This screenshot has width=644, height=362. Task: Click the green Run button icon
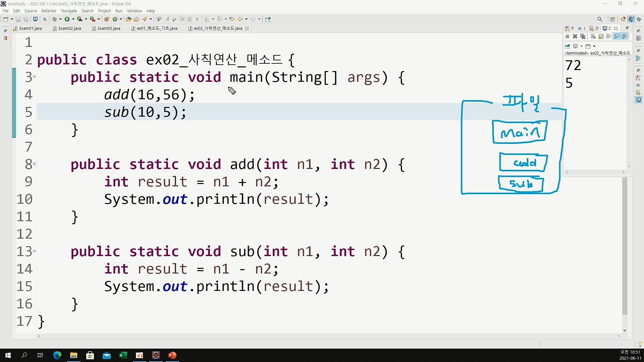(x=67, y=19)
